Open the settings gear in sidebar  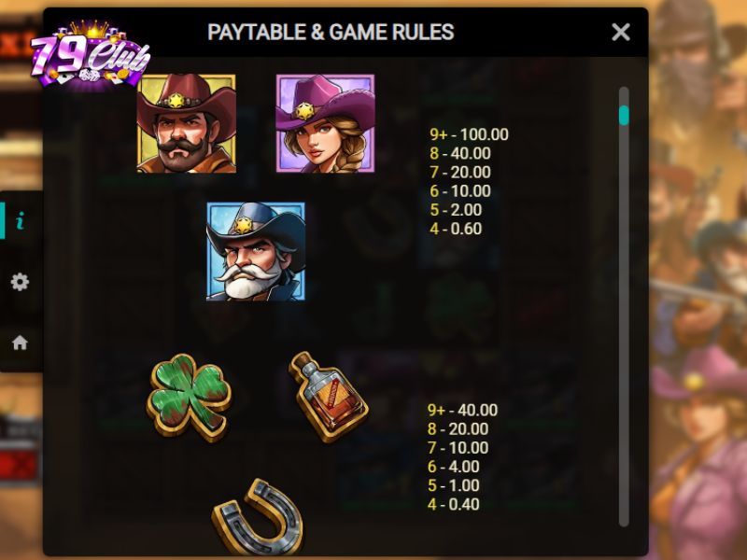pyautogui.click(x=20, y=282)
